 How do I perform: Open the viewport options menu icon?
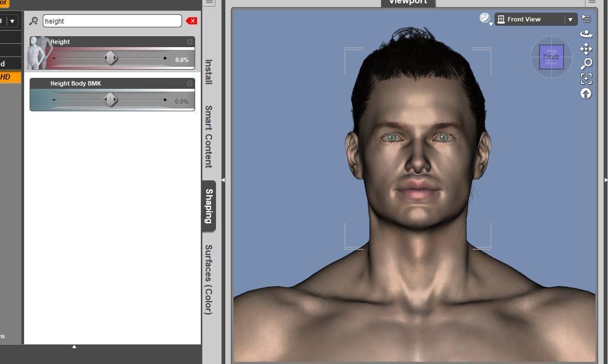coord(586,19)
